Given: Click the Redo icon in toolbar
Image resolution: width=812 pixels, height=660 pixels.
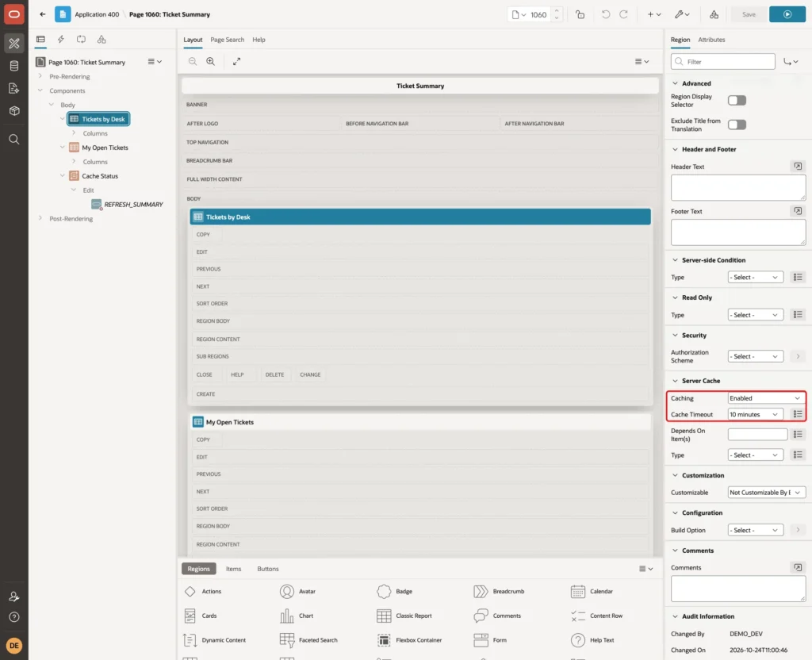Looking at the screenshot, I should (623, 14).
